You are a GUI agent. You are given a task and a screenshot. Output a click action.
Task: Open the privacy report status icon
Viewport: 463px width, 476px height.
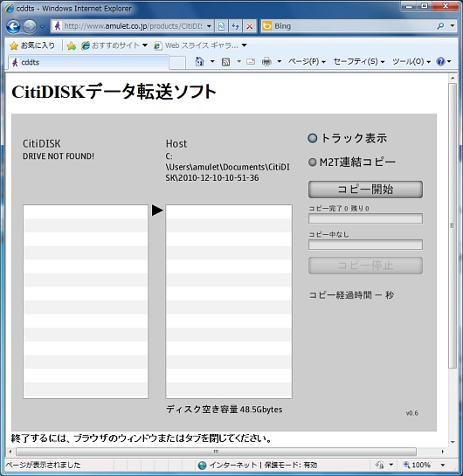click(x=379, y=465)
